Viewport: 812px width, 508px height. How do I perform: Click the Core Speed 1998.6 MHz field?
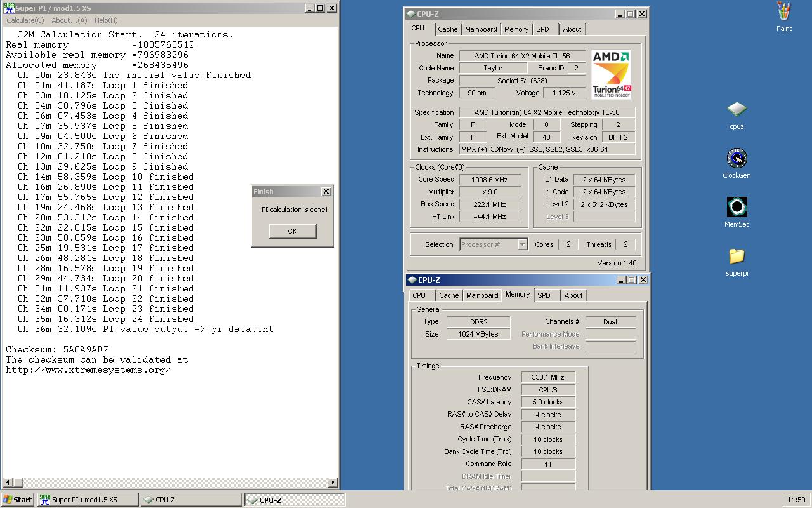coord(491,180)
